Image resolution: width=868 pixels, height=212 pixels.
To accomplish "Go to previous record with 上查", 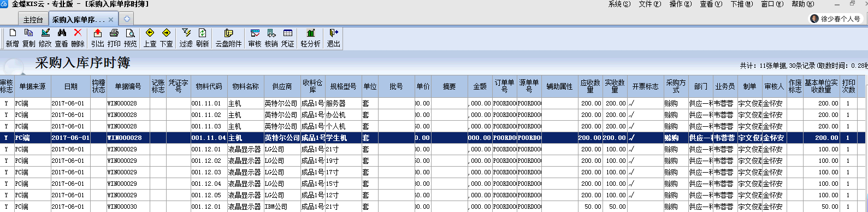I will (x=150, y=38).
